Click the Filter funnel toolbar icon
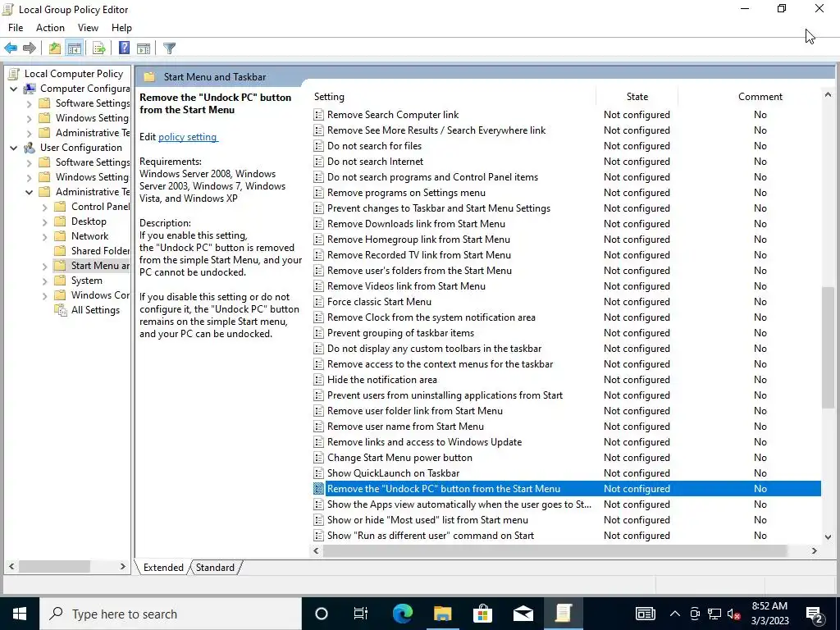 pyautogui.click(x=169, y=48)
